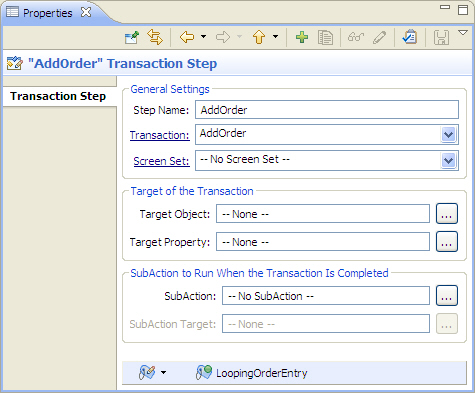Click the Target Property: label
The image size is (475, 393).
coord(170,242)
